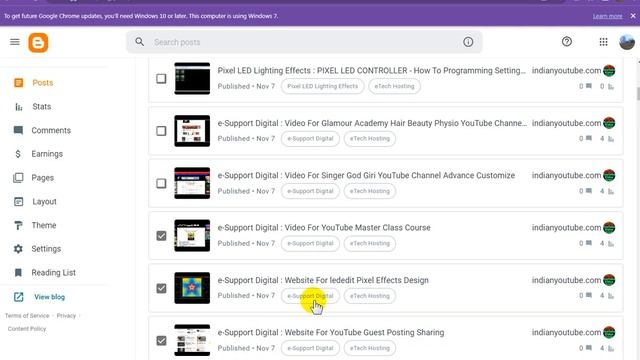The image size is (640, 360).
Task: Open the Content Policy link
Action: click(27, 329)
